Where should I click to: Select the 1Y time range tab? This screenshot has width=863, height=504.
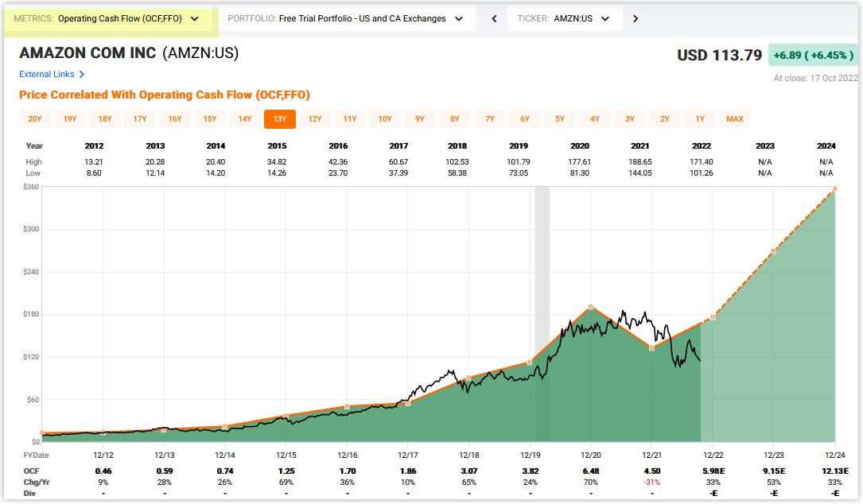(x=700, y=119)
